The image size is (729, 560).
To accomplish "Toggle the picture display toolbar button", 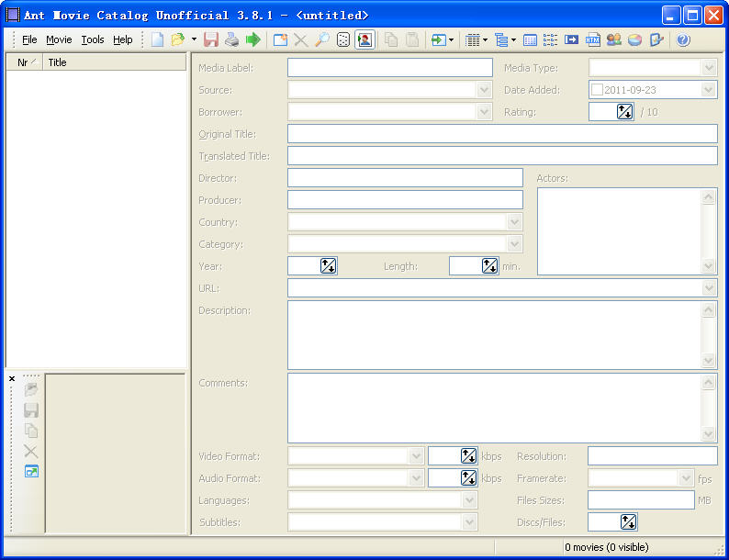I will [364, 40].
